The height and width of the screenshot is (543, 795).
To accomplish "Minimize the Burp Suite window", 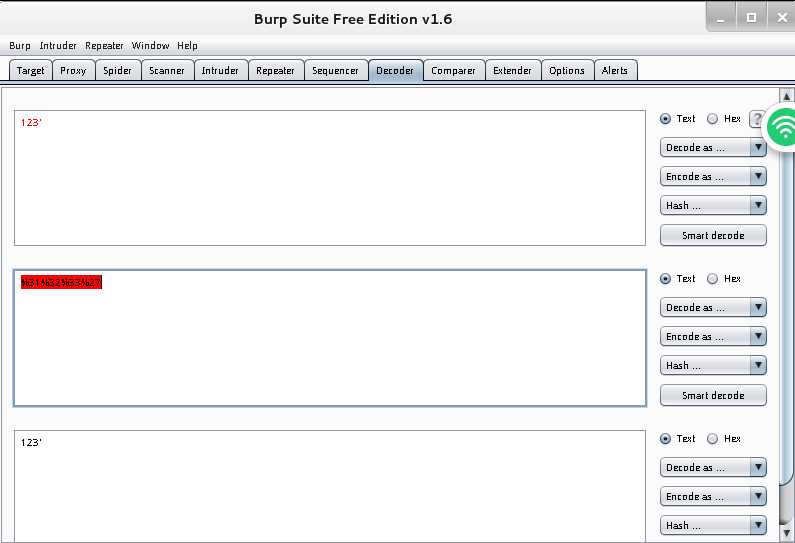I will coord(720,18).
